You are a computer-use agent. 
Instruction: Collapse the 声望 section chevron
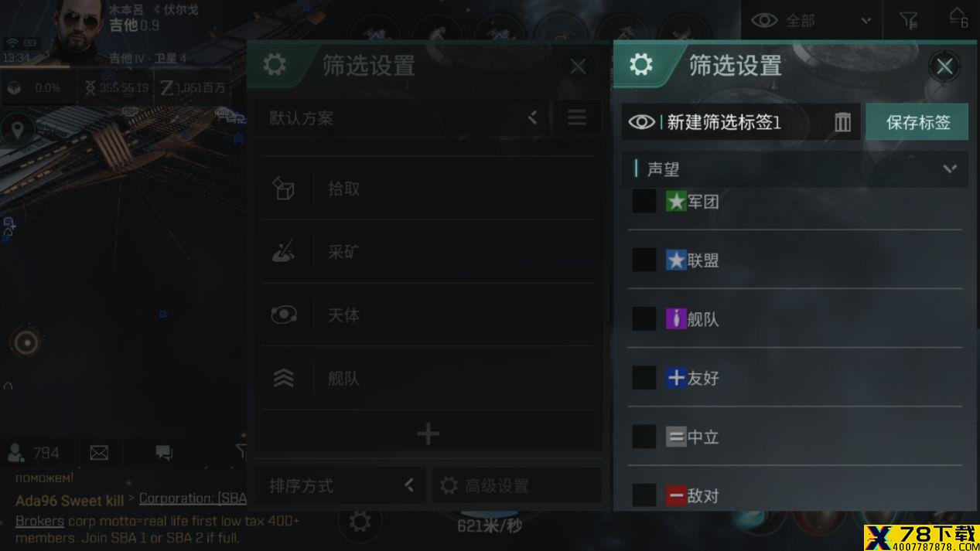[950, 168]
